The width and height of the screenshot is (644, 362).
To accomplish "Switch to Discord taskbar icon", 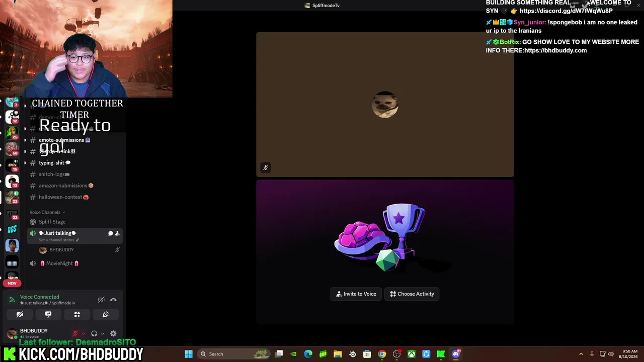I will (456, 354).
